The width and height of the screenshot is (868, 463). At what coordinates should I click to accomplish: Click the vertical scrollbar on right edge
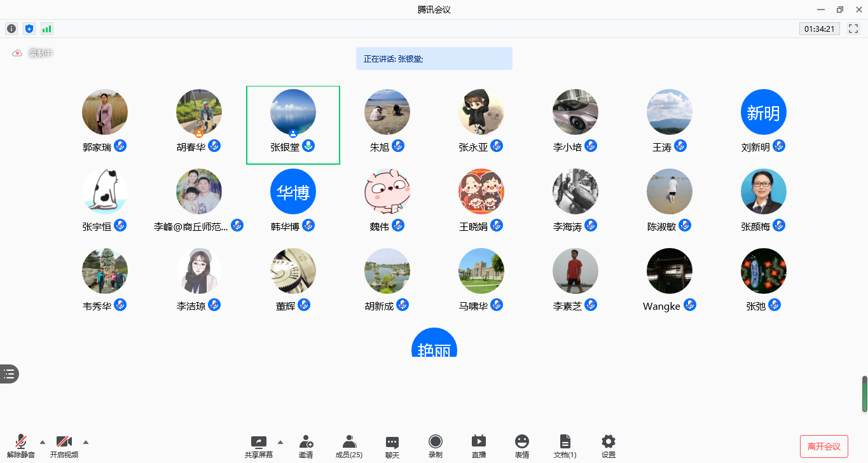pyautogui.click(x=864, y=394)
